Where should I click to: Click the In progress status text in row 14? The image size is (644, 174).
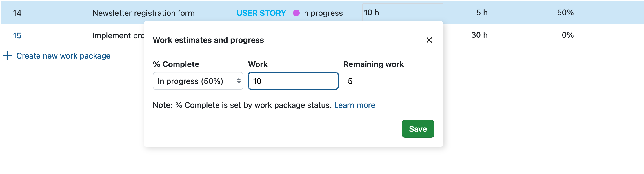click(x=322, y=13)
